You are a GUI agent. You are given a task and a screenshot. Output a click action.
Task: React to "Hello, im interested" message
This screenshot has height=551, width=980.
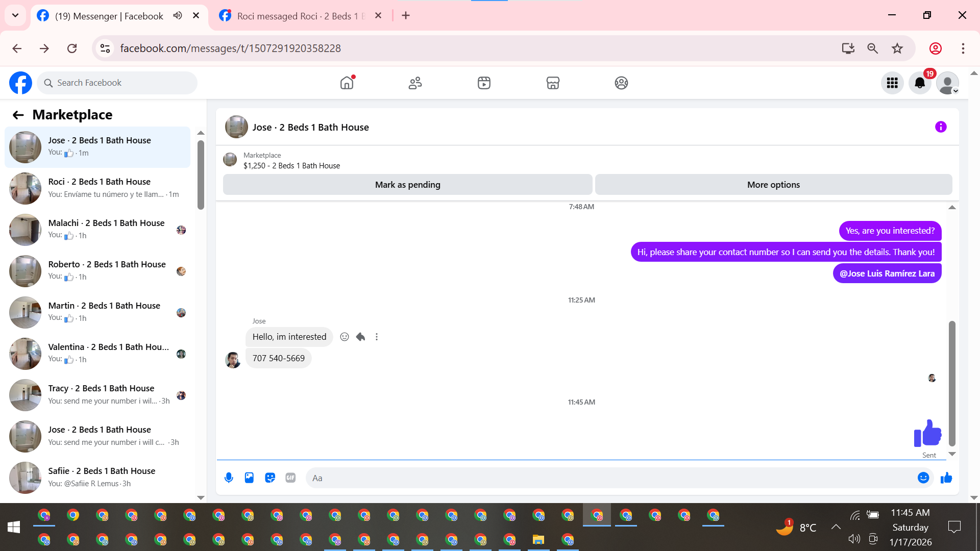345,337
